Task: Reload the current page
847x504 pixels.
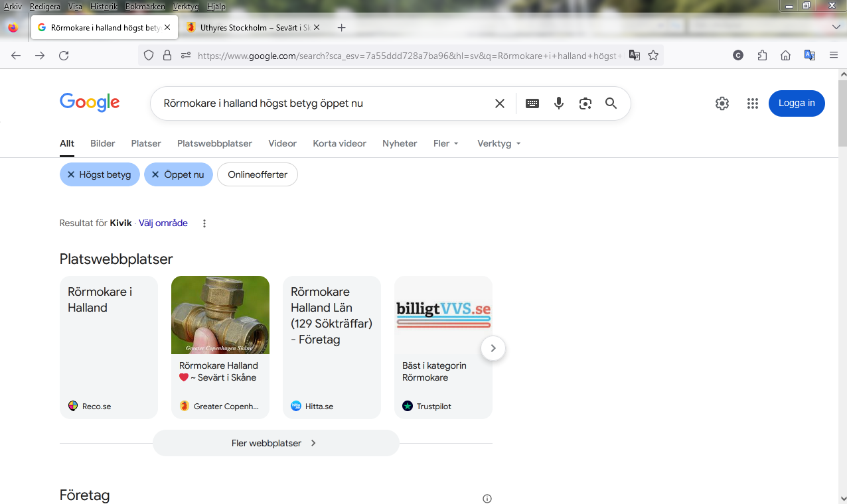Action: (64, 56)
